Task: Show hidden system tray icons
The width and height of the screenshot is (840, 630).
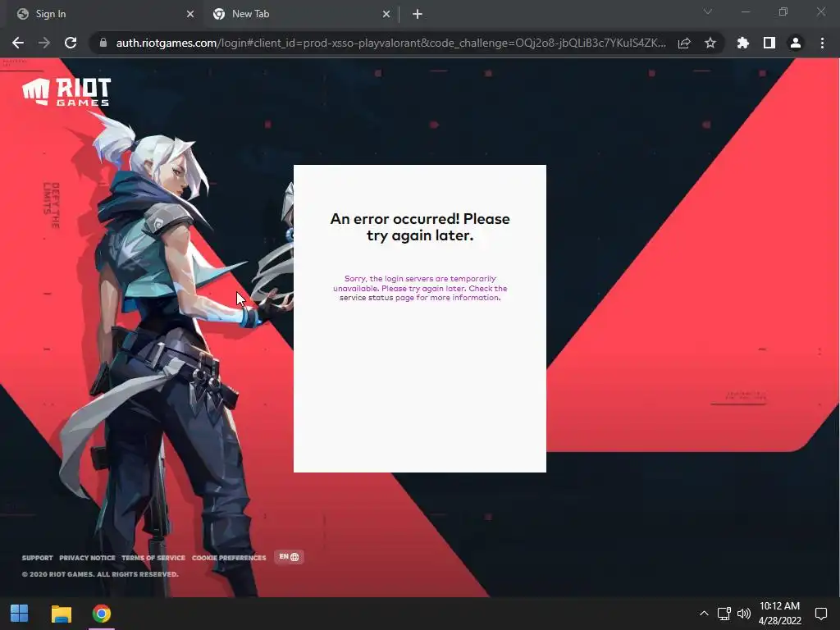Action: click(x=704, y=614)
